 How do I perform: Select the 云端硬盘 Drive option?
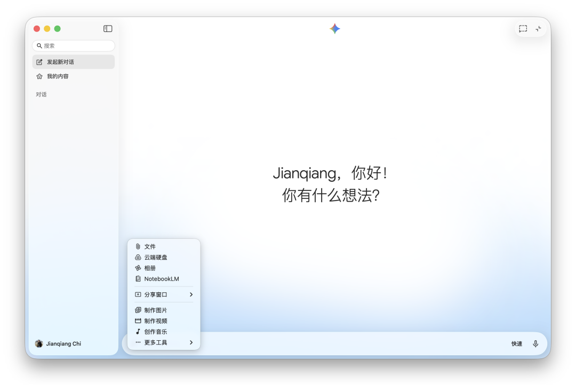164,257
